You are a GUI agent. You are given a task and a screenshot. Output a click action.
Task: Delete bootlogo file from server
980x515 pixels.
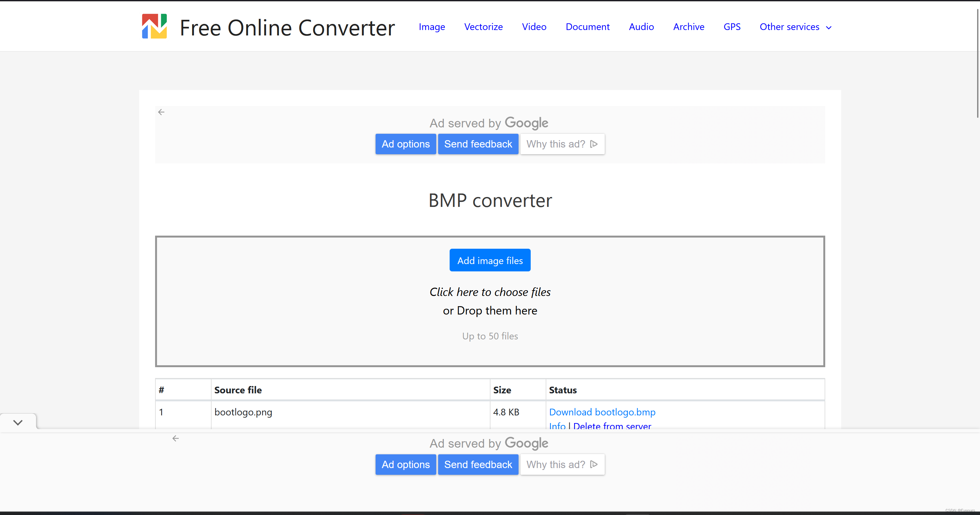click(x=612, y=426)
